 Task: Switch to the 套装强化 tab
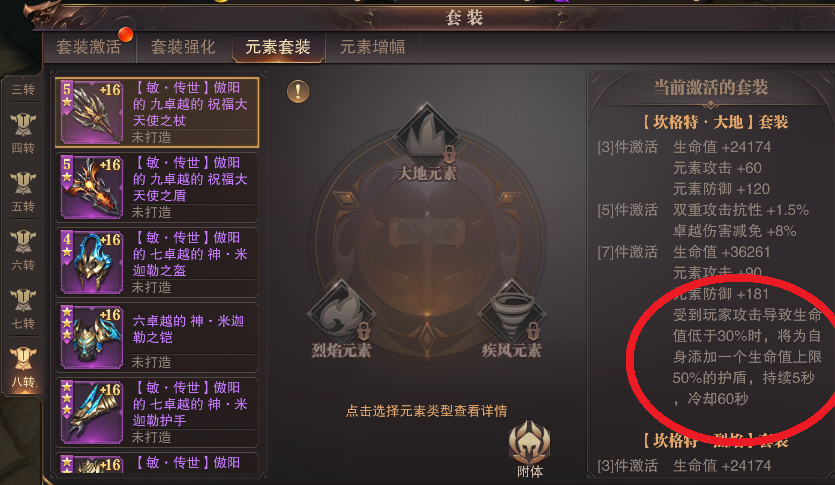(183, 47)
